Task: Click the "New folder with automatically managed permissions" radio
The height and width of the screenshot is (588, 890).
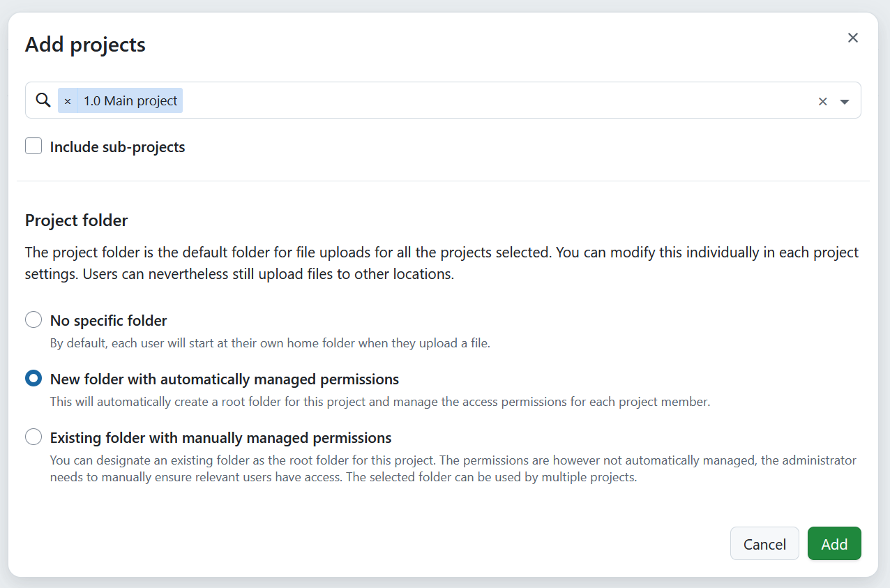Action: (x=33, y=378)
